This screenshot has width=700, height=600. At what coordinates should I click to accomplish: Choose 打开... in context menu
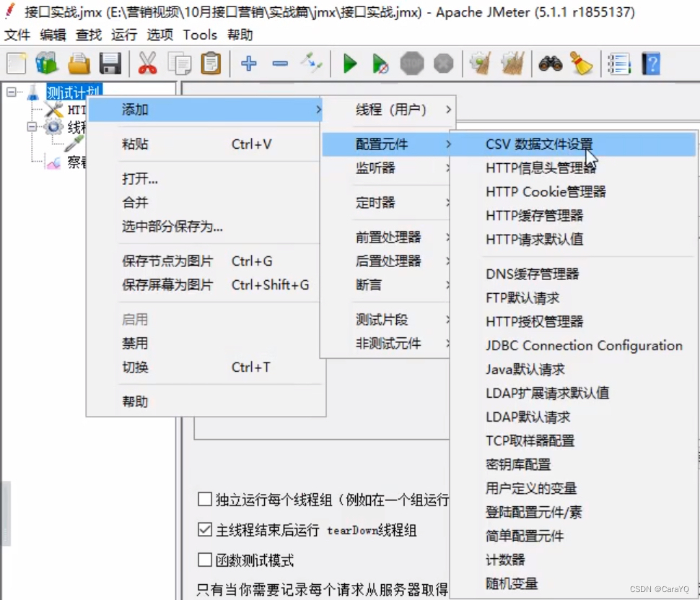[206, 179]
